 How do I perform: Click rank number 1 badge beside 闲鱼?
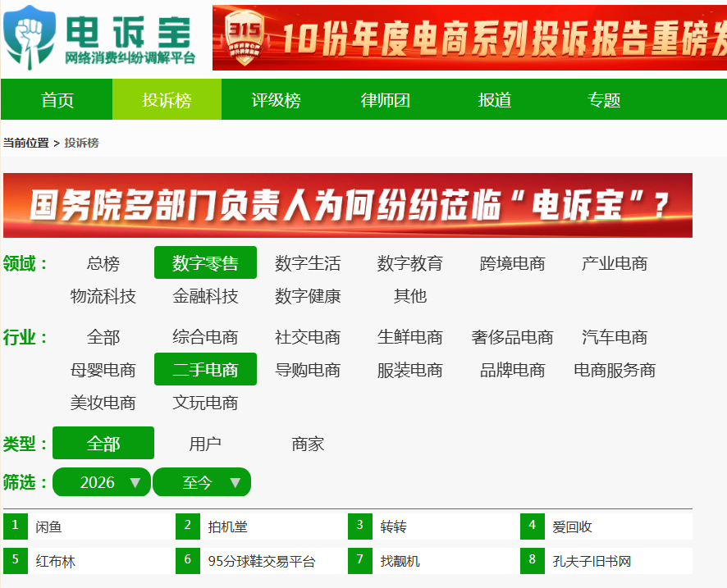click(16, 526)
